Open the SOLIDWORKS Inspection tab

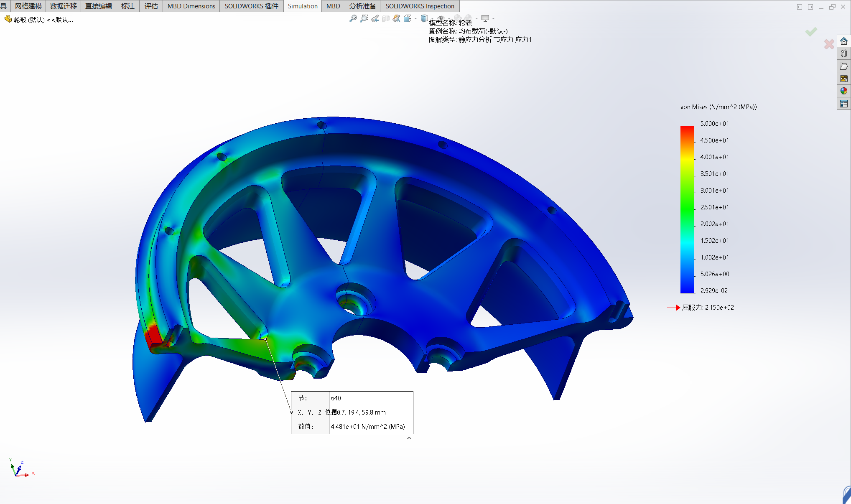[x=420, y=6]
